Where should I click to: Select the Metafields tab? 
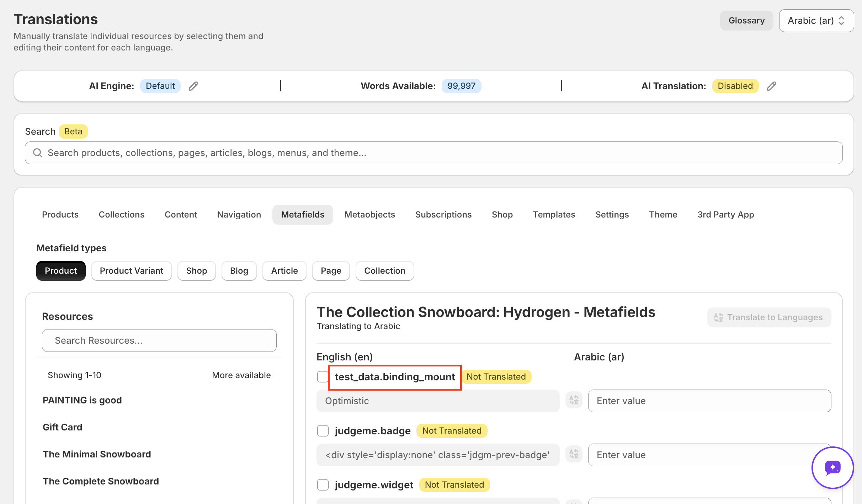(303, 215)
